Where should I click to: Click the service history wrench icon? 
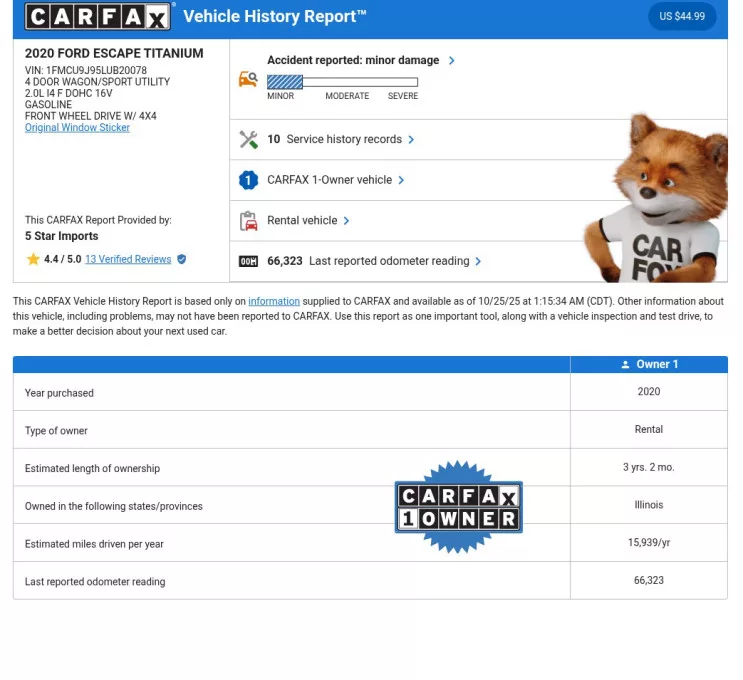[x=248, y=140]
